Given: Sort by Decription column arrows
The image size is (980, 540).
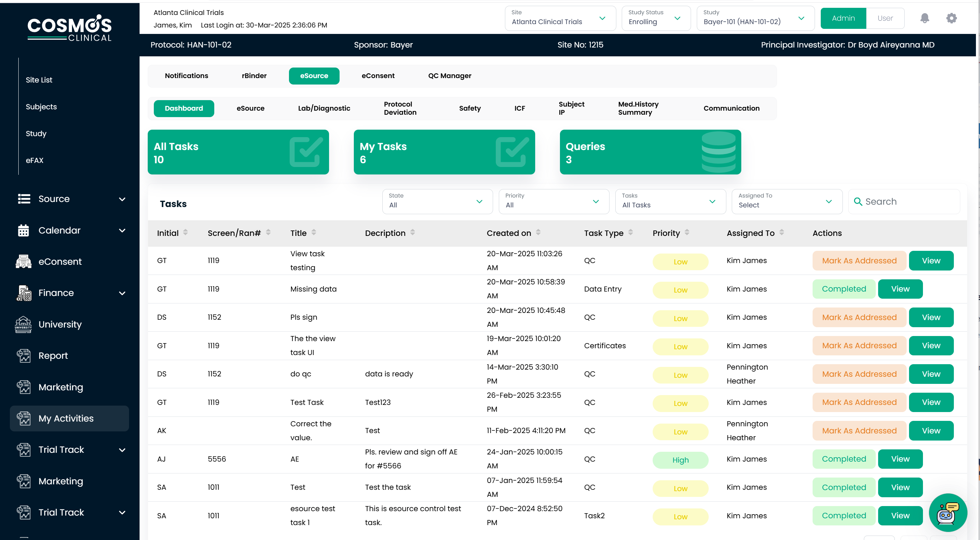Looking at the screenshot, I should 413,232.
